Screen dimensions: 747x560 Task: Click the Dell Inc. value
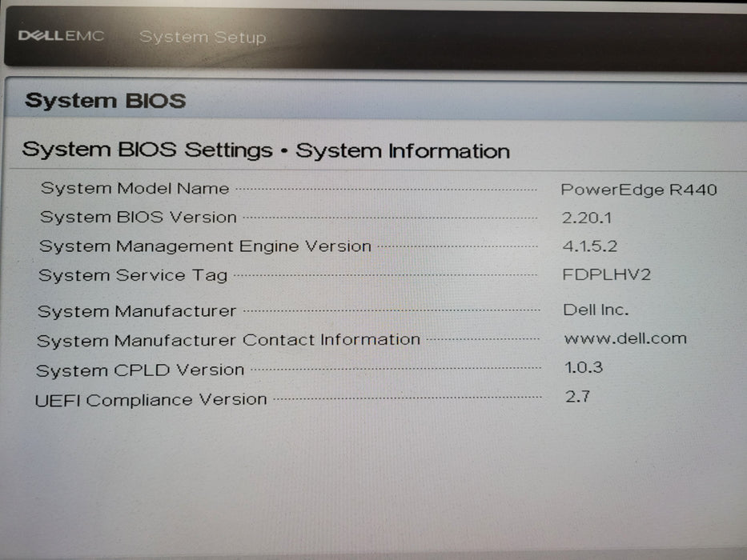tap(596, 310)
